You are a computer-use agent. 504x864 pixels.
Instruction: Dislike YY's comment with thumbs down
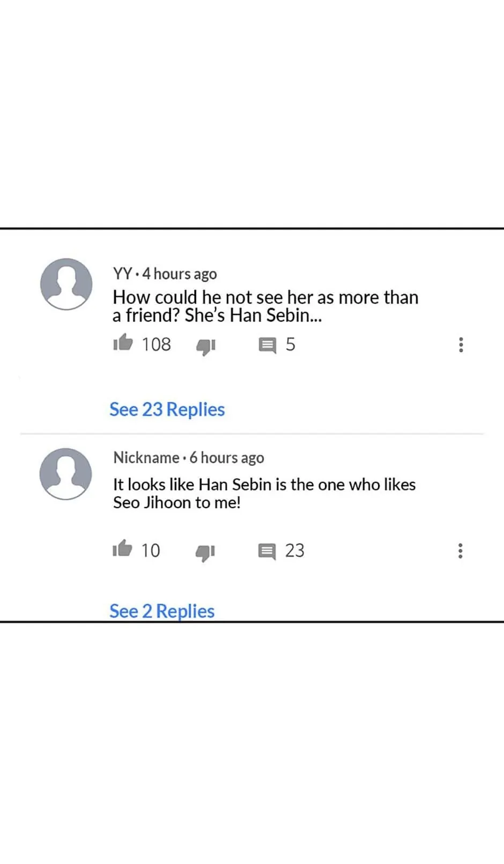pos(205,346)
